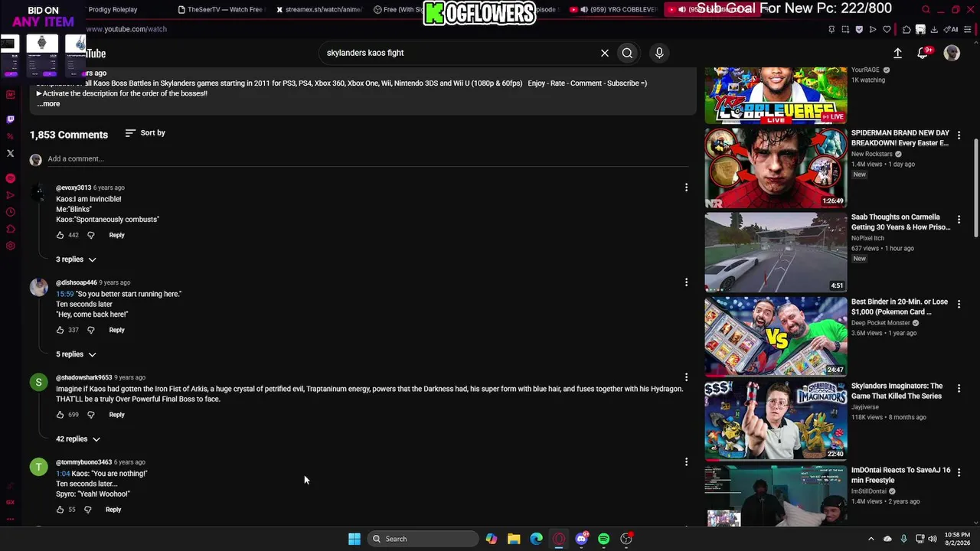Open File Explorer from the taskbar
This screenshot has width=980, height=551.
tap(514, 539)
